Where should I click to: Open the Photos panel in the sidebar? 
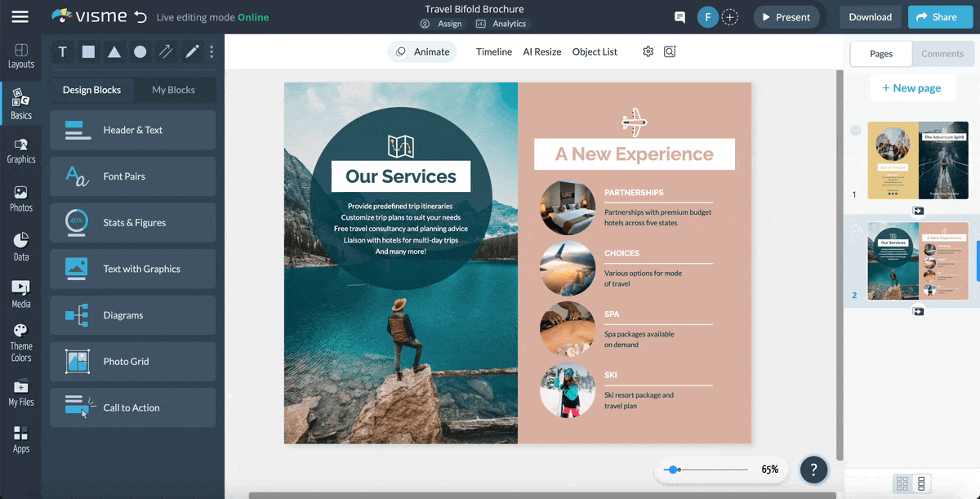click(20, 198)
